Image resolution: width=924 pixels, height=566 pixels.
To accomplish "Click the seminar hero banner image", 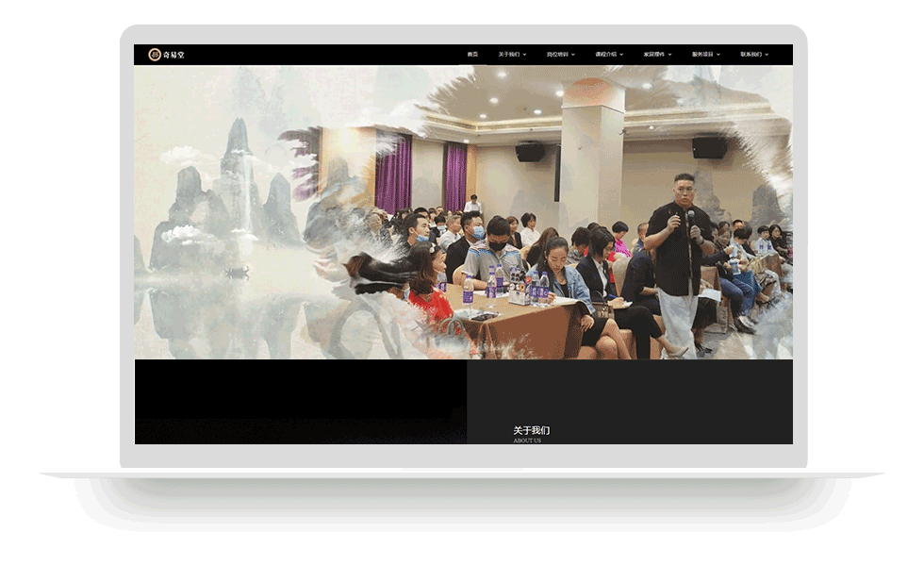I will click(x=463, y=212).
